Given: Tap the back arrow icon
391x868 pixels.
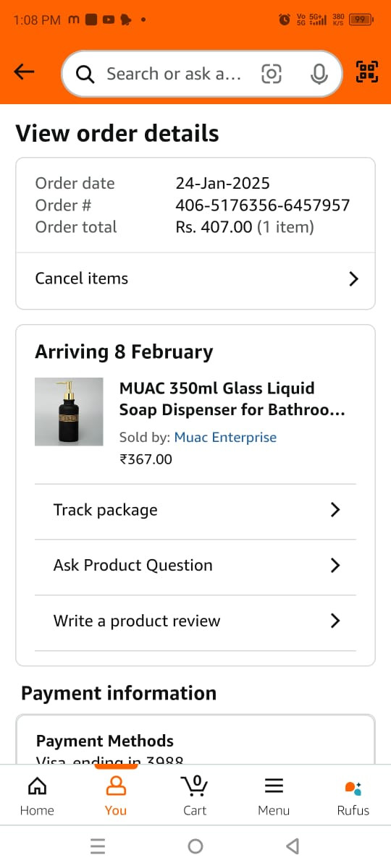Looking at the screenshot, I should tap(24, 72).
